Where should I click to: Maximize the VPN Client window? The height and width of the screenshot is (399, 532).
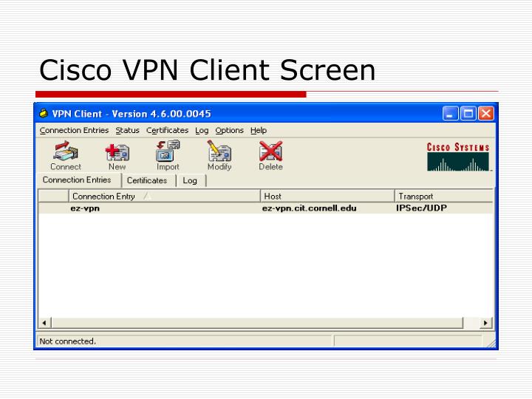tap(468, 114)
